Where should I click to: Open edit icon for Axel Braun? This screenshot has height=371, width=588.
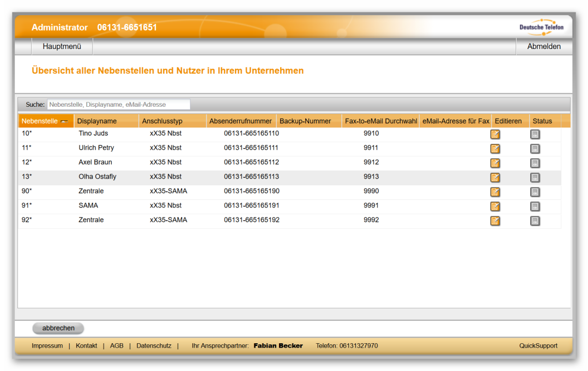click(x=495, y=163)
